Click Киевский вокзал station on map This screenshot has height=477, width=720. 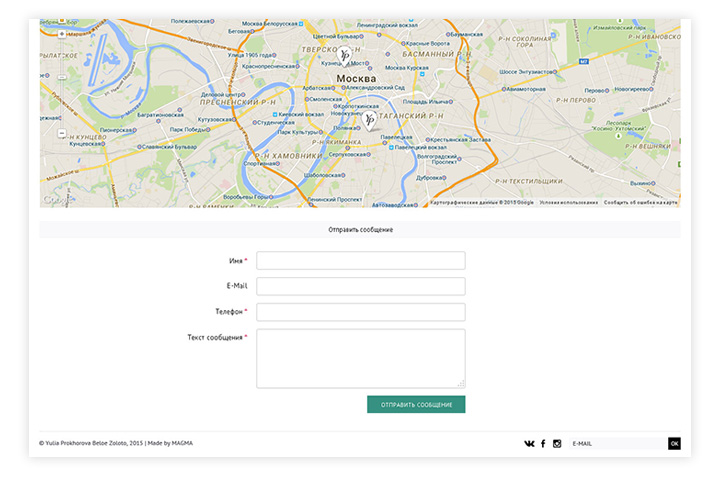298,114
